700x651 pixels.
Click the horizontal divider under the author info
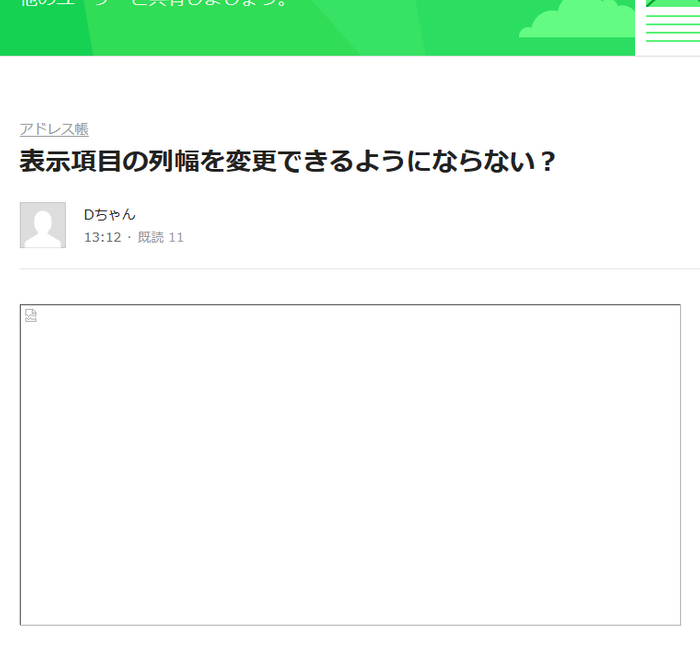point(360,269)
